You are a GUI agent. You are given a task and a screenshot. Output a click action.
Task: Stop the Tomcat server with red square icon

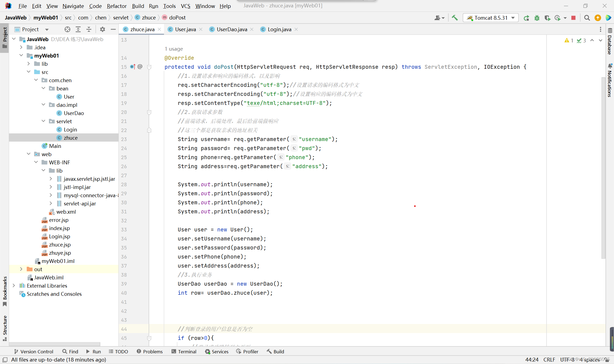tap(573, 18)
